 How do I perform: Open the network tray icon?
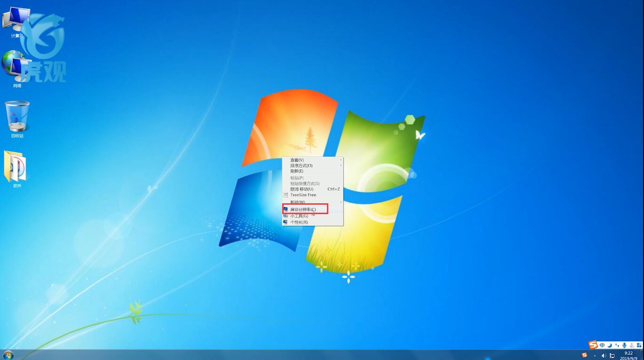coord(612,356)
